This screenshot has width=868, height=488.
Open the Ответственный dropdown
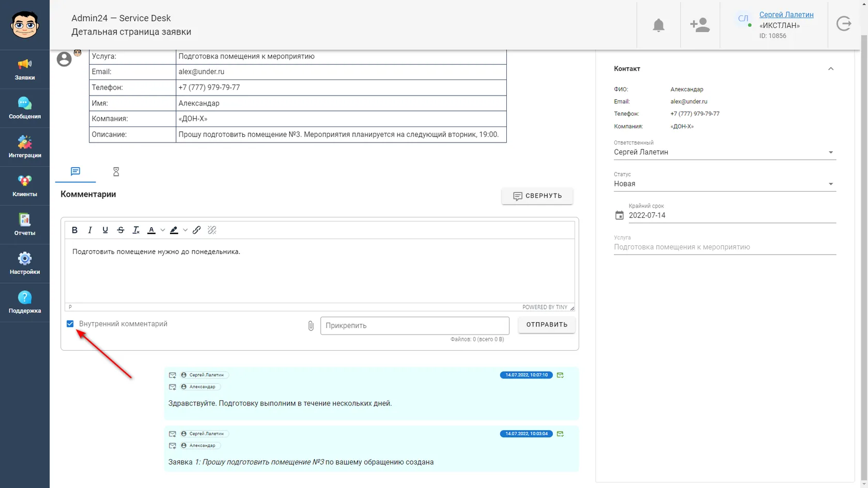coord(724,152)
